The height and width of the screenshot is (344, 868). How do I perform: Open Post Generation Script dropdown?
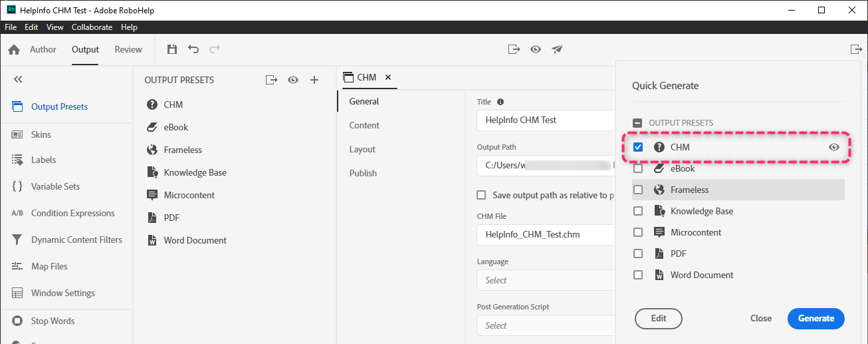tap(546, 325)
